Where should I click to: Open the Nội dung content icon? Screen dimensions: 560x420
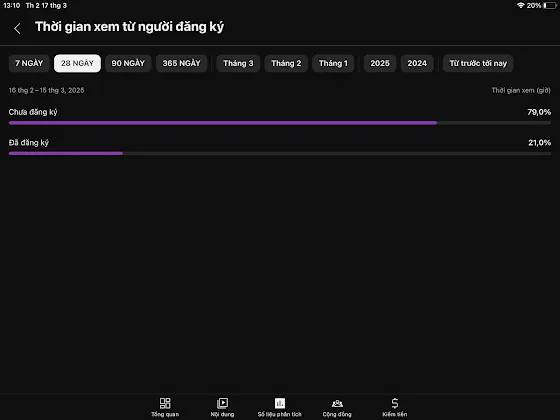click(222, 403)
